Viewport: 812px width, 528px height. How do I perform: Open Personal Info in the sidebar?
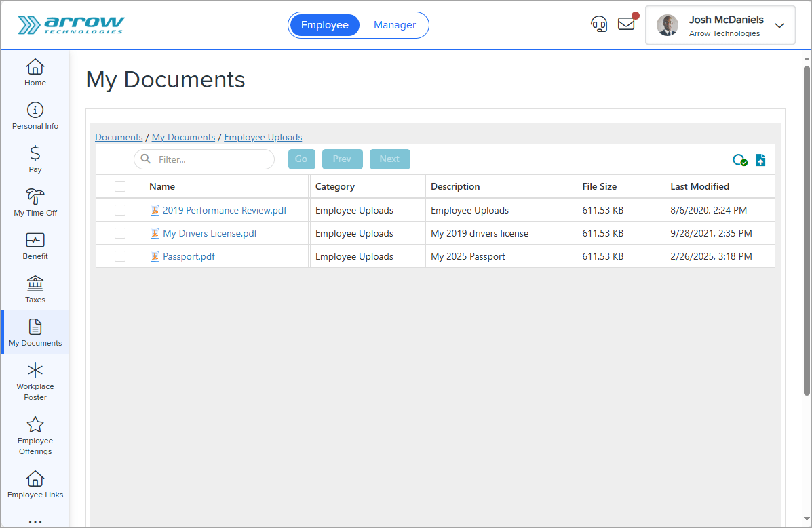coord(35,116)
